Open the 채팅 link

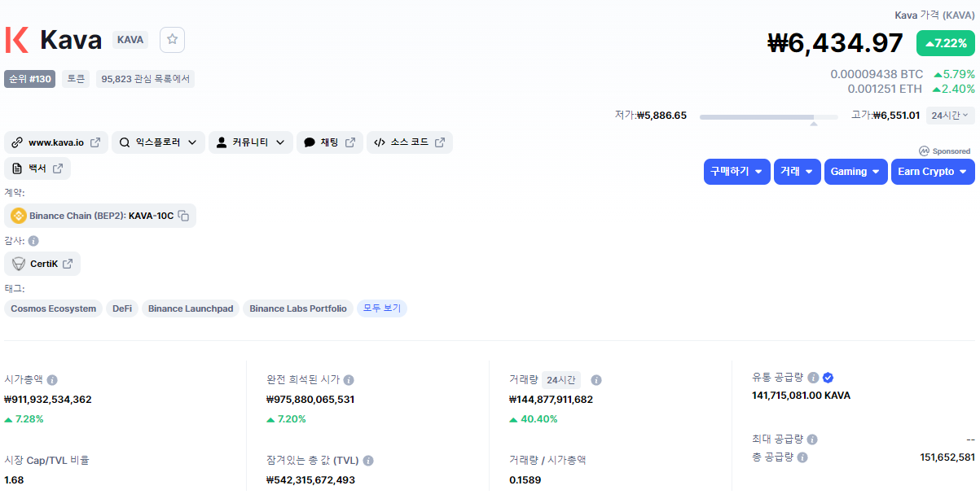(329, 142)
